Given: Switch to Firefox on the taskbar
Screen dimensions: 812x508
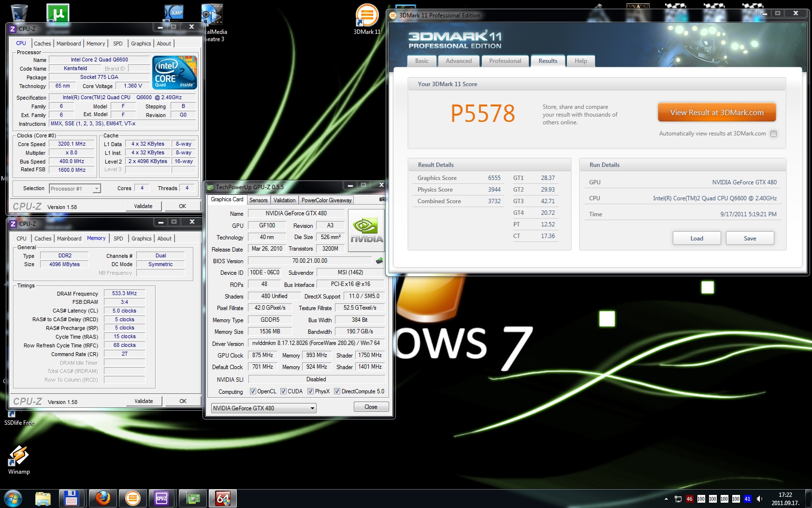Looking at the screenshot, I should [x=102, y=498].
